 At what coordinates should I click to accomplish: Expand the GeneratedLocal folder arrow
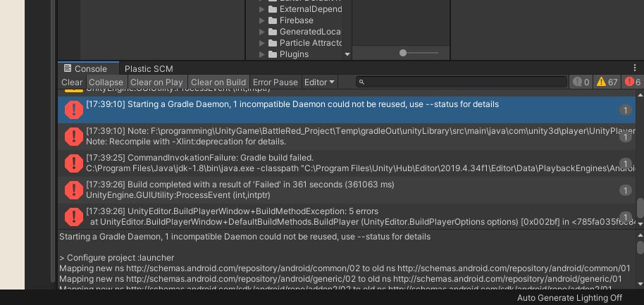261,32
